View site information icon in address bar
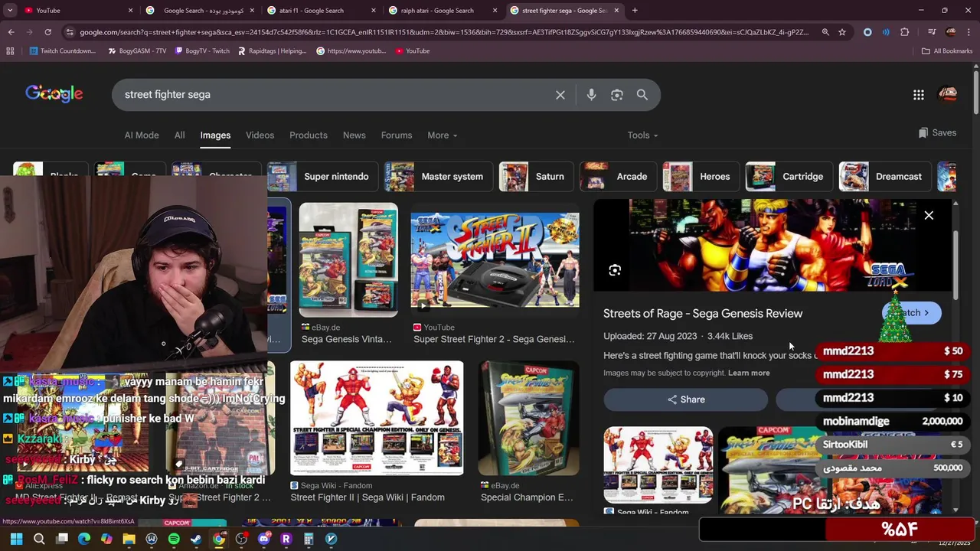The width and height of the screenshot is (980, 551). [x=70, y=32]
